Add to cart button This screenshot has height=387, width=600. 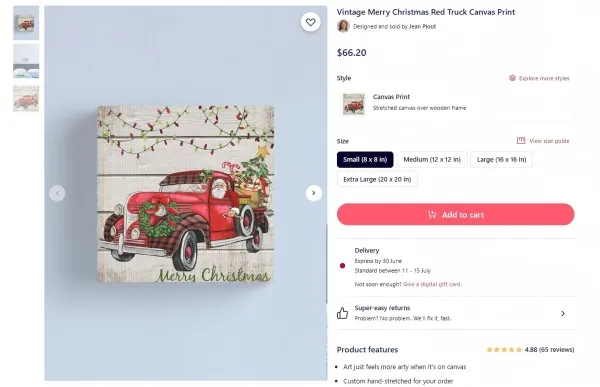455,214
